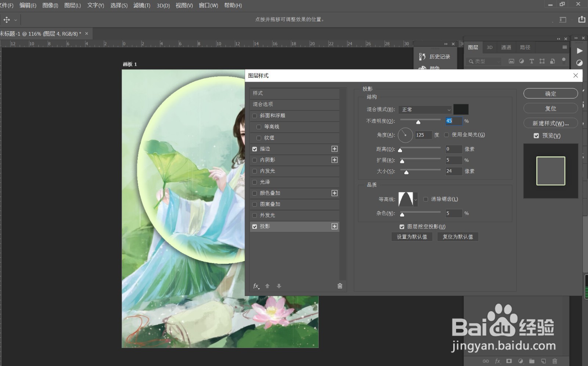Add another 颜色叠加 effect with plus icon
Screen dimensions: 588x366
tap(334, 193)
